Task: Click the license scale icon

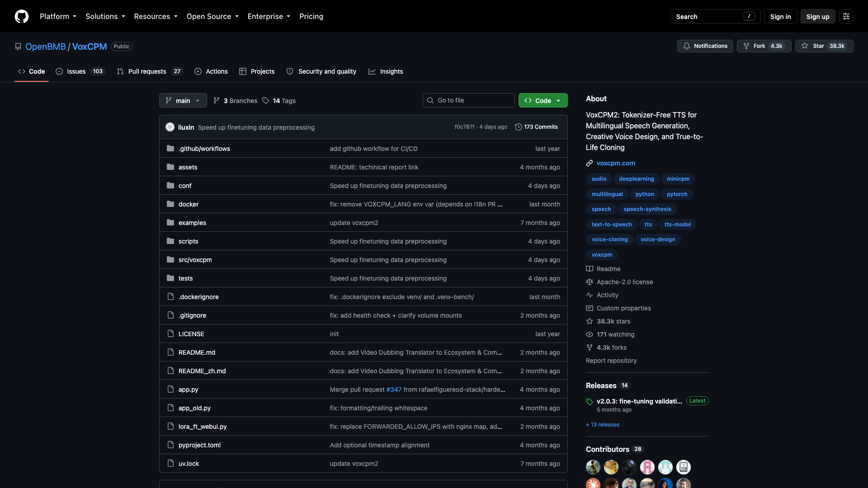Action: coord(590,282)
